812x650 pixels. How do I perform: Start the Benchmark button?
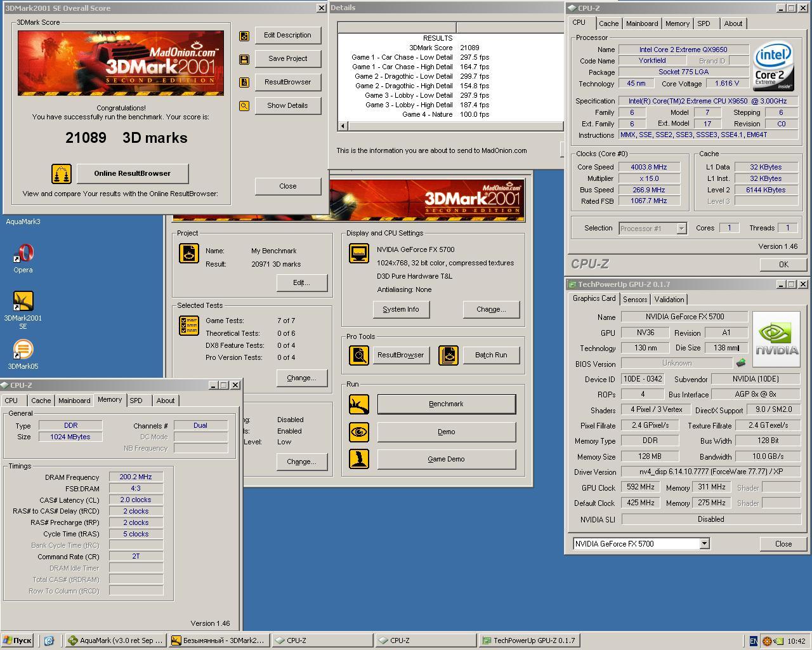tap(447, 404)
